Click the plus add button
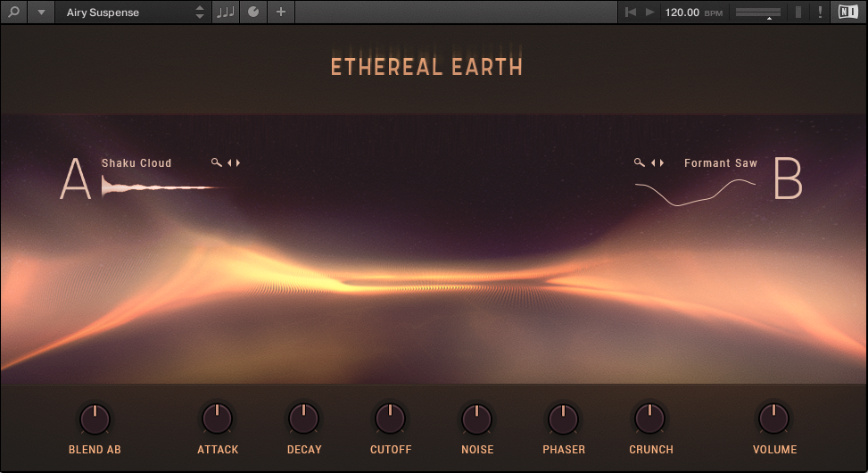This screenshot has width=868, height=473. click(281, 12)
